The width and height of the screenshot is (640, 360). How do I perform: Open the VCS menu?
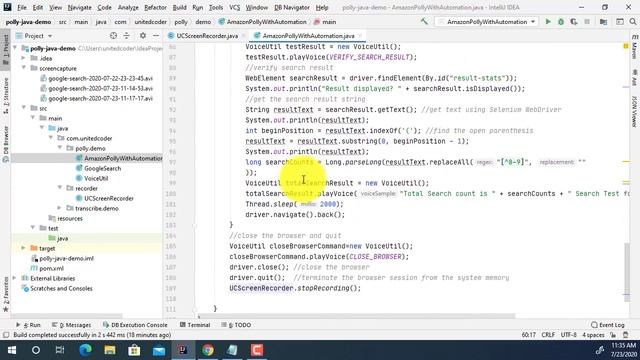tap(234, 7)
